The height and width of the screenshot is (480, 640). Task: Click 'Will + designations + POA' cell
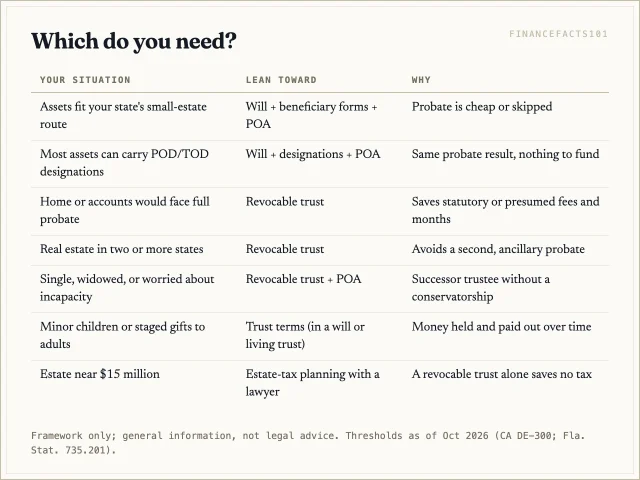[313, 154]
